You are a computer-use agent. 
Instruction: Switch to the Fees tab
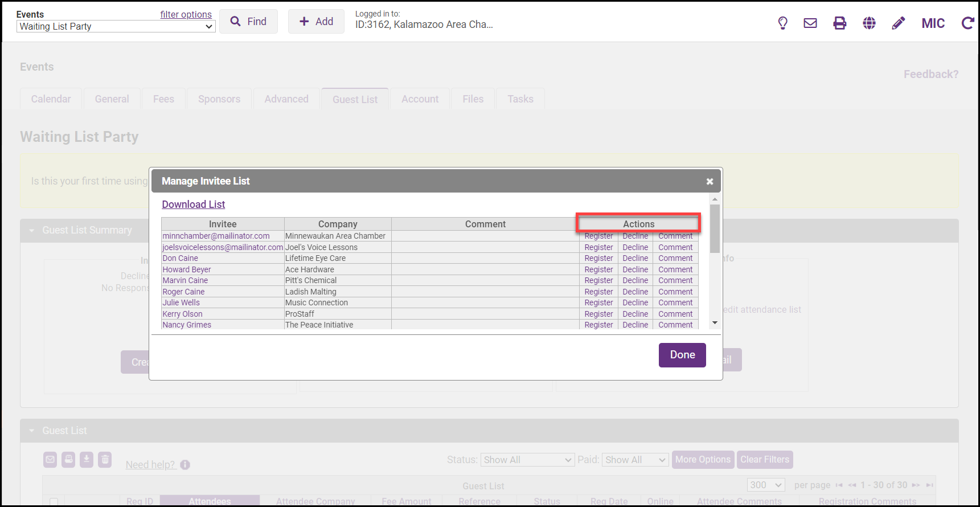coord(163,99)
